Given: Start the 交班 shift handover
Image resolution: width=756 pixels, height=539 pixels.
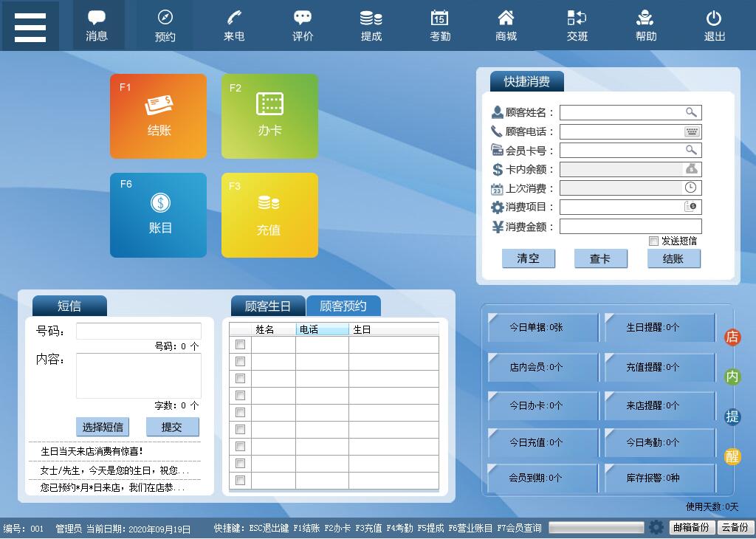Looking at the screenshot, I should 577,25.
